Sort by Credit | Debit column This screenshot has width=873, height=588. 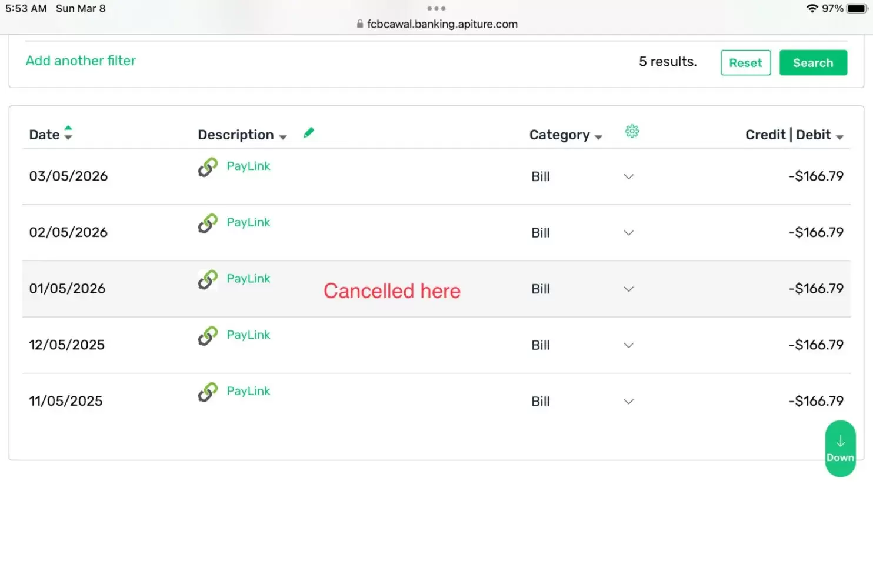[x=794, y=135]
